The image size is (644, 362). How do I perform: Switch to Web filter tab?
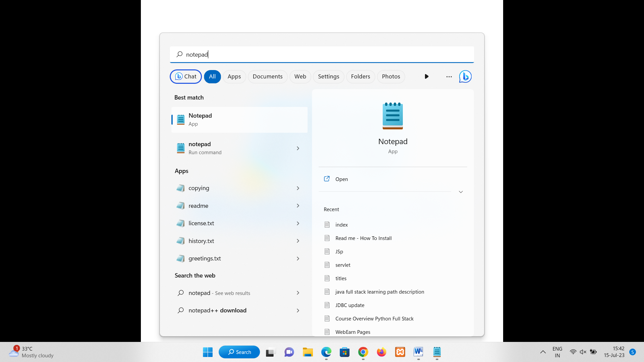300,76
